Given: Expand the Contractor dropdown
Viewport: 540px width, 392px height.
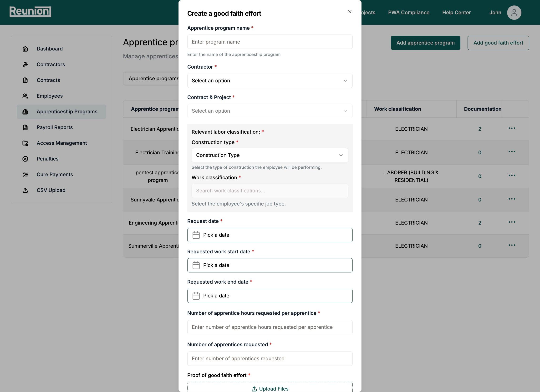Looking at the screenshot, I should tap(270, 81).
